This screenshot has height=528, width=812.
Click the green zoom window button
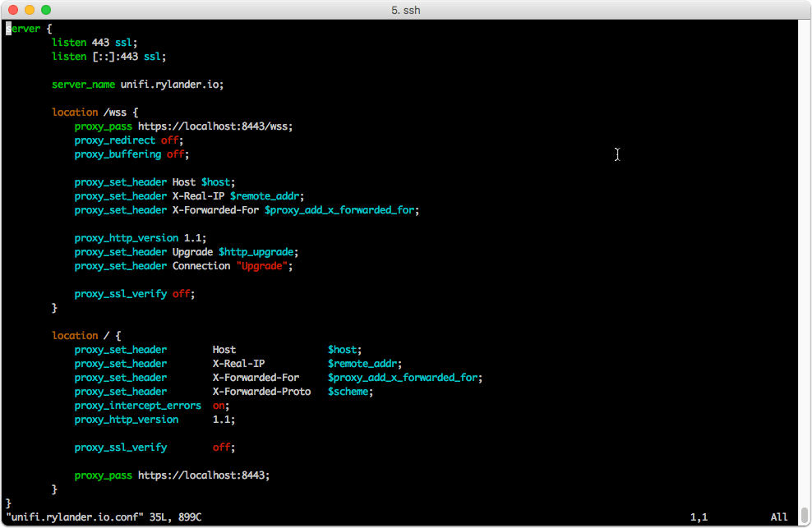46,10
